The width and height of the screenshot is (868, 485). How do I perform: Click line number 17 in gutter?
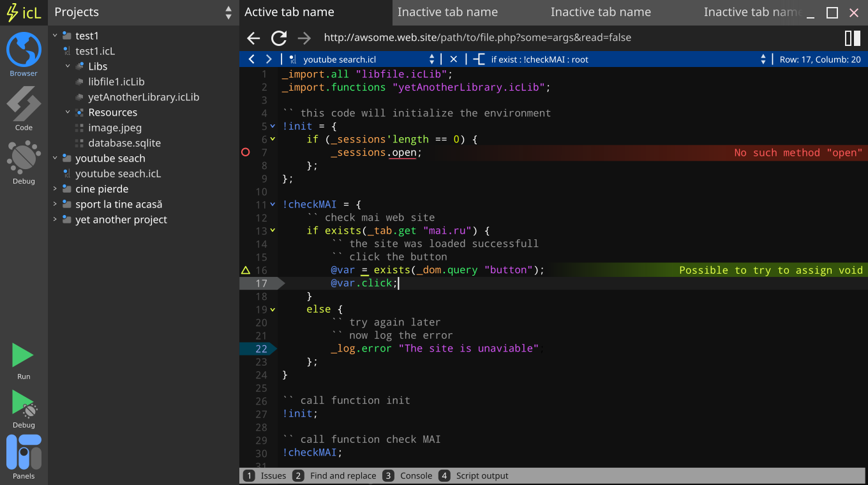click(x=261, y=283)
